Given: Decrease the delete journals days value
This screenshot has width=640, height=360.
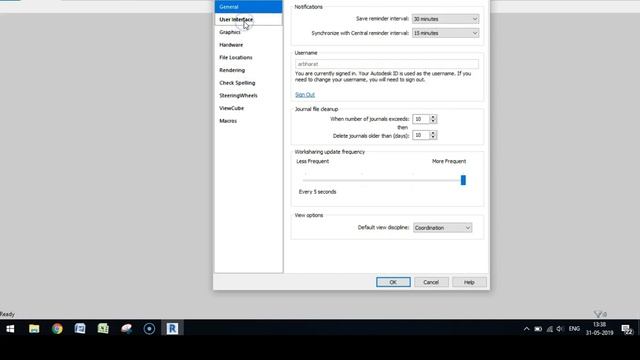Looking at the screenshot, I should pyautogui.click(x=433, y=138).
